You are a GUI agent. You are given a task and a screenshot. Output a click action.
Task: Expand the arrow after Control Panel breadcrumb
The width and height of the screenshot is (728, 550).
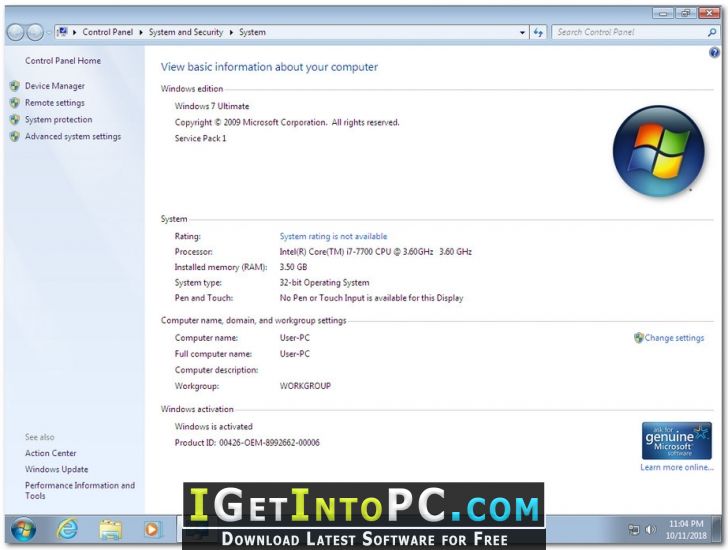[x=141, y=32]
